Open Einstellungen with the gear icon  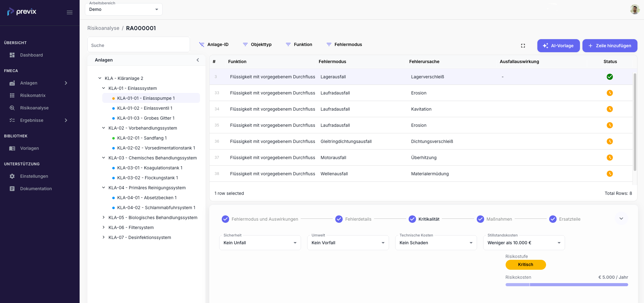coord(34,176)
